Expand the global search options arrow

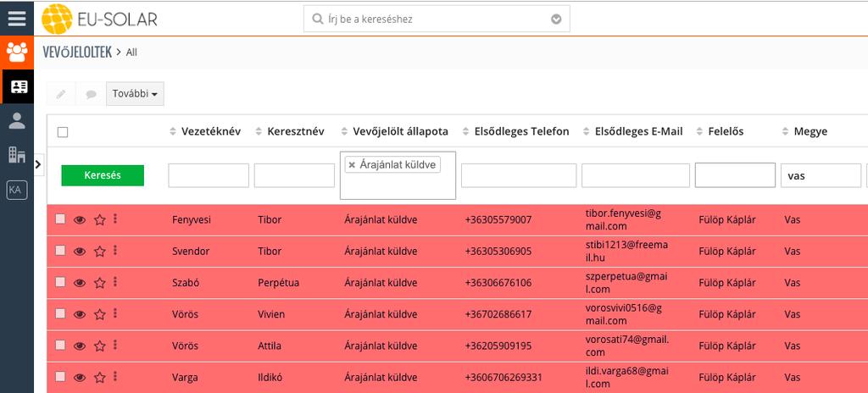[x=556, y=19]
